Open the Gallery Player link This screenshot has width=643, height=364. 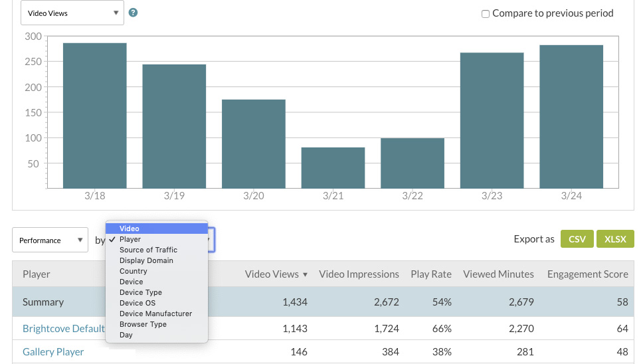[x=53, y=352]
